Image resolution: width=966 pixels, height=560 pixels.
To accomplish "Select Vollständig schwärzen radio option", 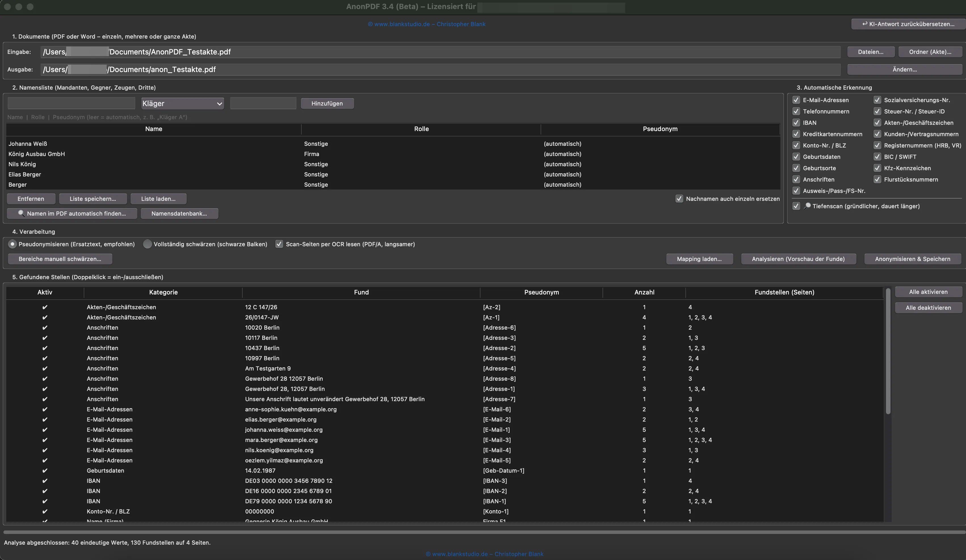I will coord(147,244).
